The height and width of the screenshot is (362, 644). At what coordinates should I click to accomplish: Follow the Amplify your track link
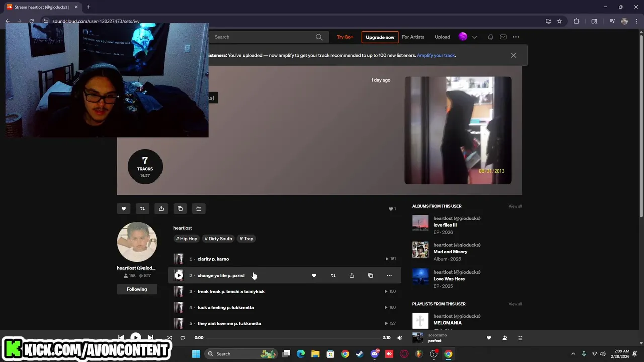[x=436, y=55]
